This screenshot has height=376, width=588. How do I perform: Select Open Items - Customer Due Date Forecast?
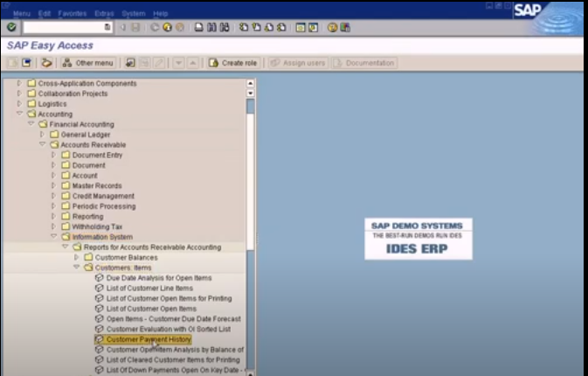(x=168, y=318)
